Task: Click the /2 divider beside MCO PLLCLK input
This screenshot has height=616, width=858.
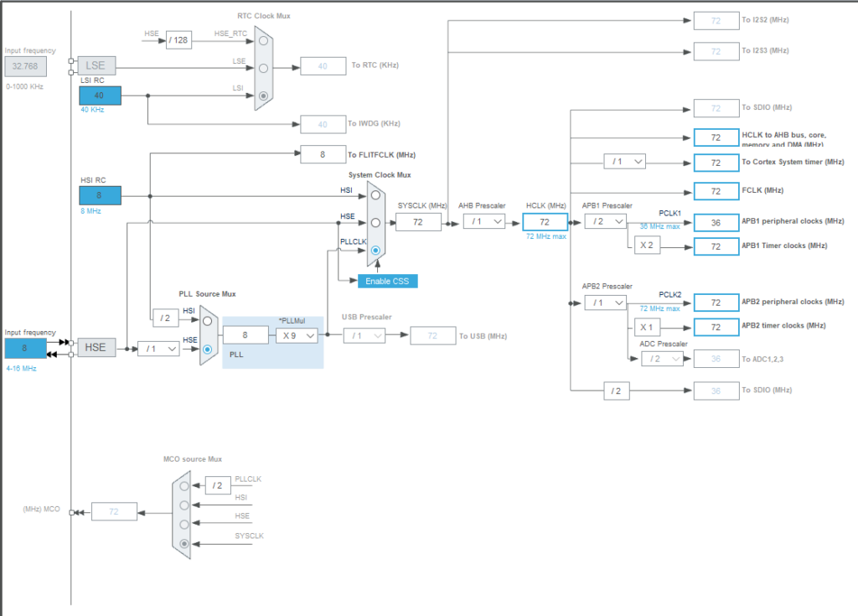Action: coord(218,486)
